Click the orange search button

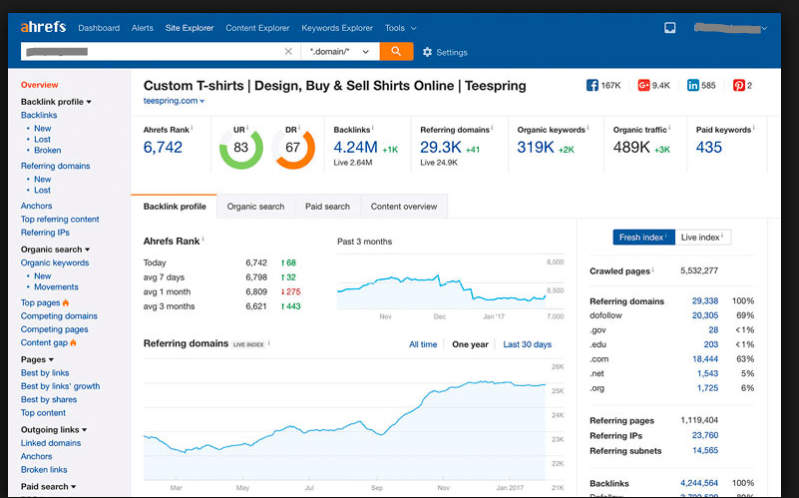[x=396, y=51]
